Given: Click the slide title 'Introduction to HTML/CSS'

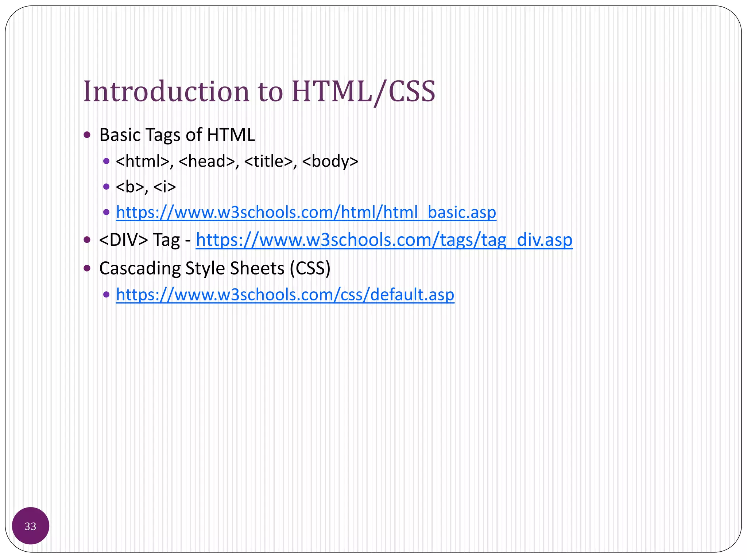Looking at the screenshot, I should [x=259, y=91].
